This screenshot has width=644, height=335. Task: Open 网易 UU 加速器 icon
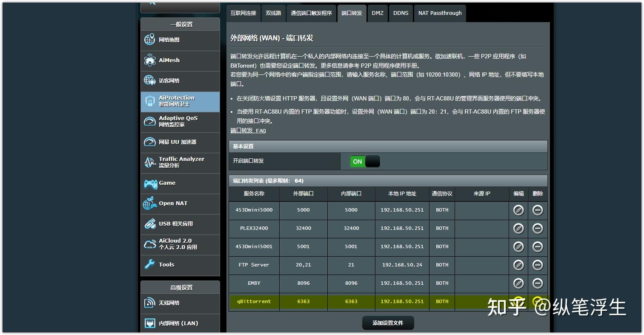click(149, 142)
